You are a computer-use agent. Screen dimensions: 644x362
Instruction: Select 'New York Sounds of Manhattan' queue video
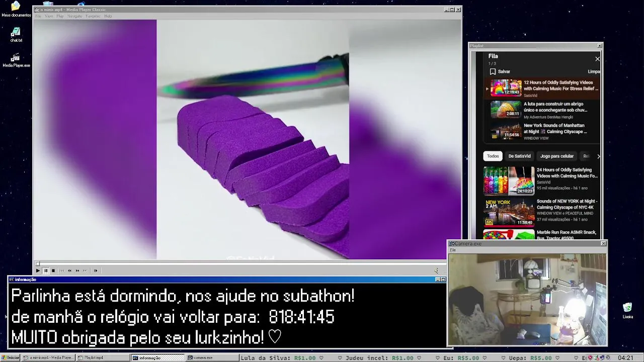542,131
